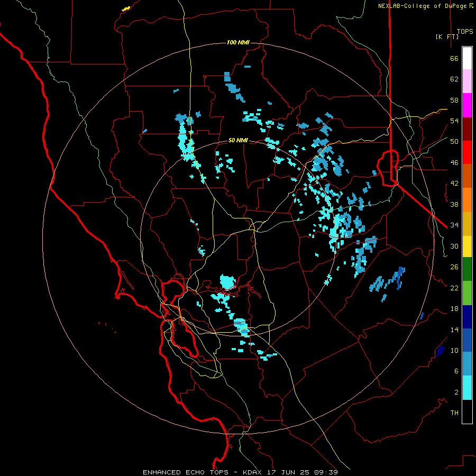Click the navy blue legend swatch
The width and height of the screenshot is (476, 476).
(x=467, y=317)
